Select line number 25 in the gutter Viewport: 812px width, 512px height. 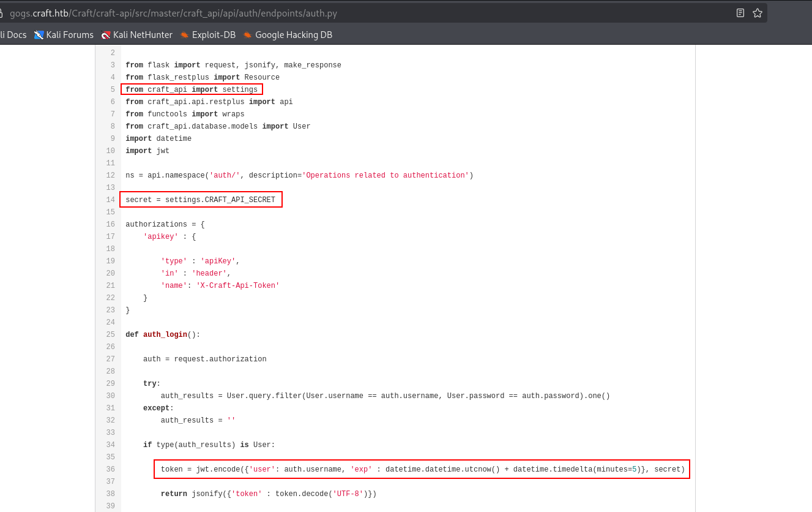(111, 334)
